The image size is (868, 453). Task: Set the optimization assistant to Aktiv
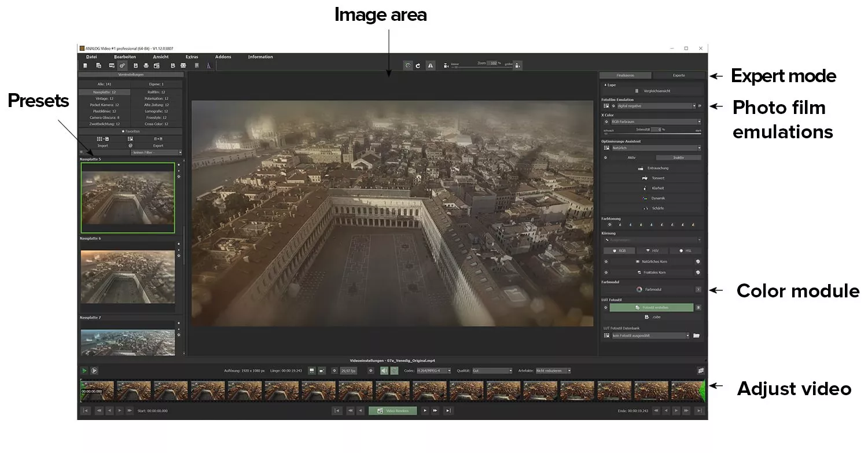[631, 157]
